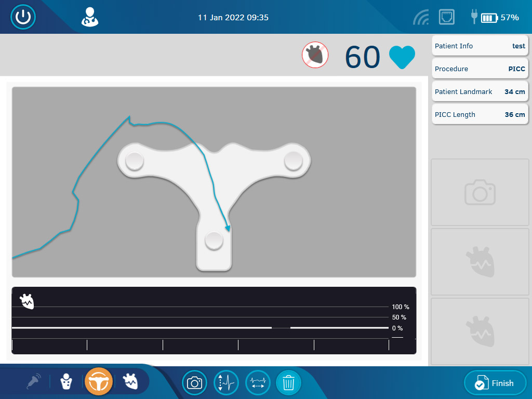Switch to the ECG heart mode icon
Screen dimensions: 532x399
130,382
